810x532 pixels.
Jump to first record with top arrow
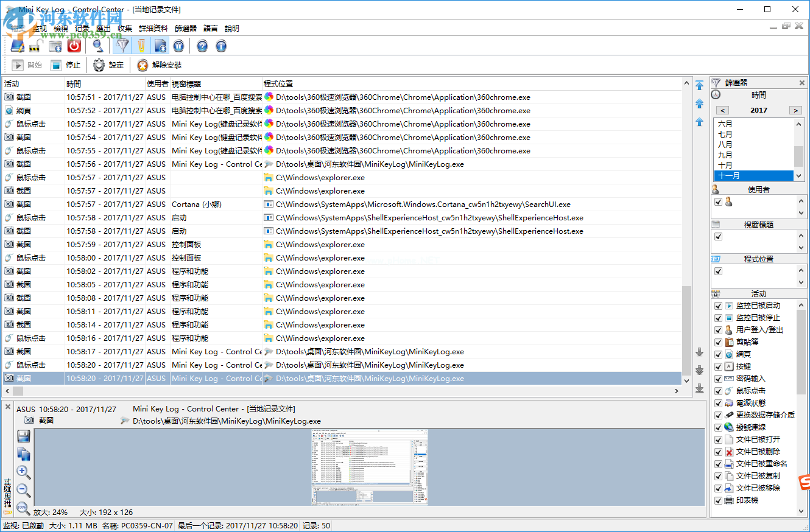(x=700, y=85)
